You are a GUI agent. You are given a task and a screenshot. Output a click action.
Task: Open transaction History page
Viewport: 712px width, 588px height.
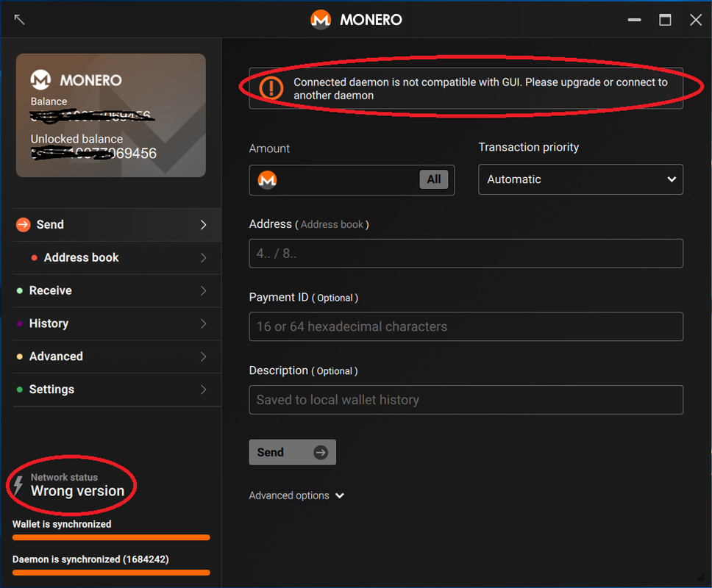point(117,323)
